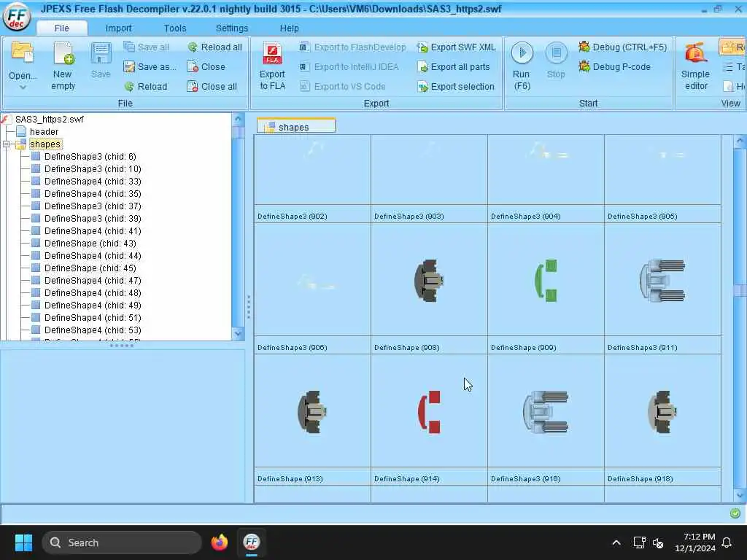Select DefineShape3 (chid: 39) in tree
The width and height of the screenshot is (747, 560).
[93, 219]
